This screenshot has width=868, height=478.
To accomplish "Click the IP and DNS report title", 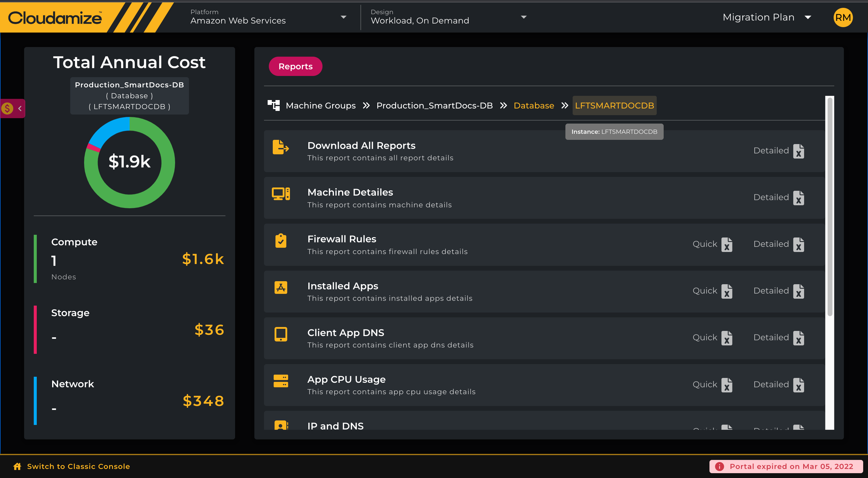I will pyautogui.click(x=335, y=426).
